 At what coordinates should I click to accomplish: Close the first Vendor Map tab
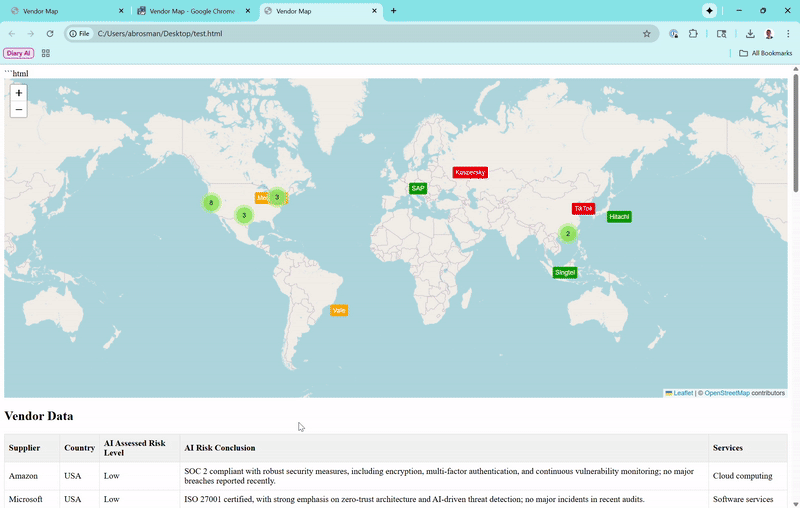pos(121,11)
